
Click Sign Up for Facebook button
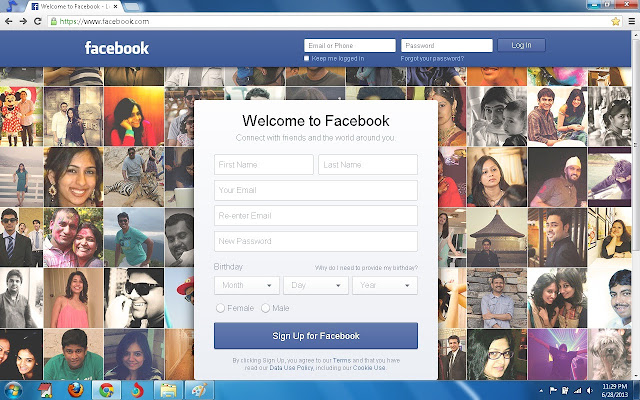(316, 336)
